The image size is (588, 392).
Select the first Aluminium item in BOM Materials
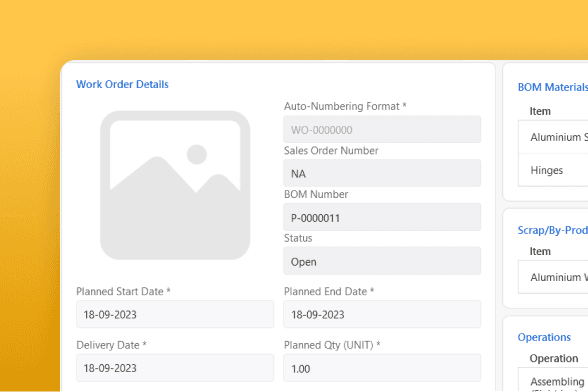(553, 137)
